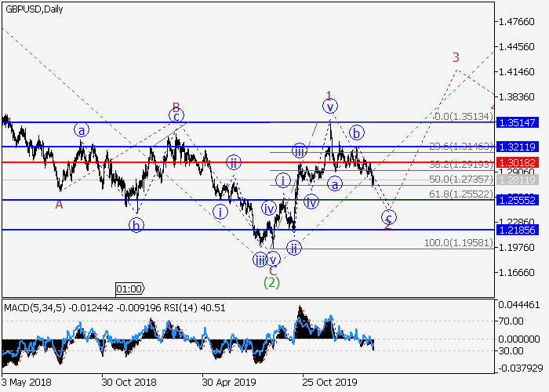Select the projected wave 3 label

click(x=455, y=57)
